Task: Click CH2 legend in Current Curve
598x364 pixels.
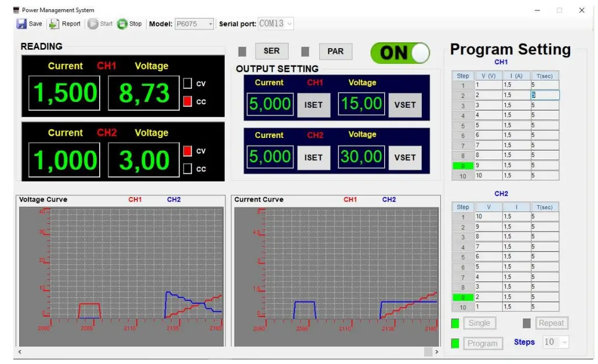Action: [389, 199]
